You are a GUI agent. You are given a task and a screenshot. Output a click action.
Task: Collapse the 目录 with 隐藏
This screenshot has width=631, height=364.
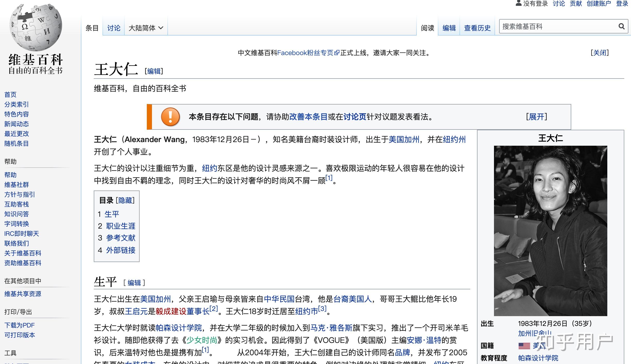click(125, 200)
